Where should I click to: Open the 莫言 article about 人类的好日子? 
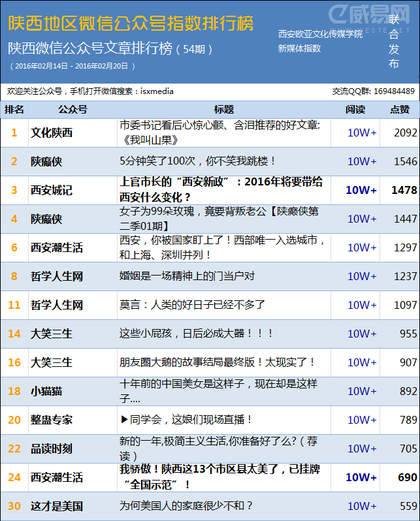tap(194, 305)
